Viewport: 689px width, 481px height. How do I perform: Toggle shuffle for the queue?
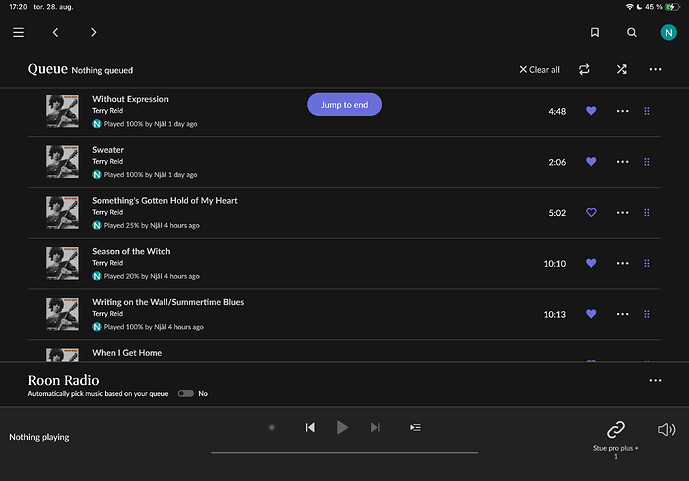[x=621, y=69]
